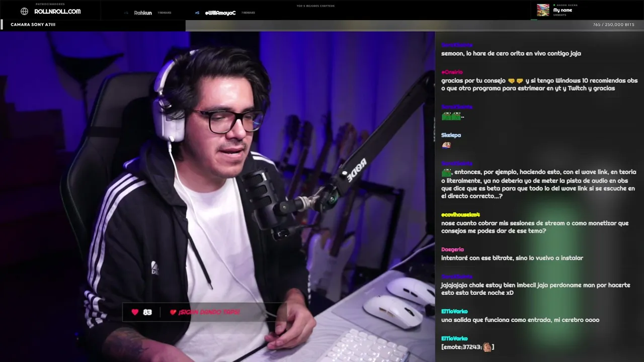Click the streamer's webcam video feed
This screenshot has width=644, height=362.
(217, 197)
